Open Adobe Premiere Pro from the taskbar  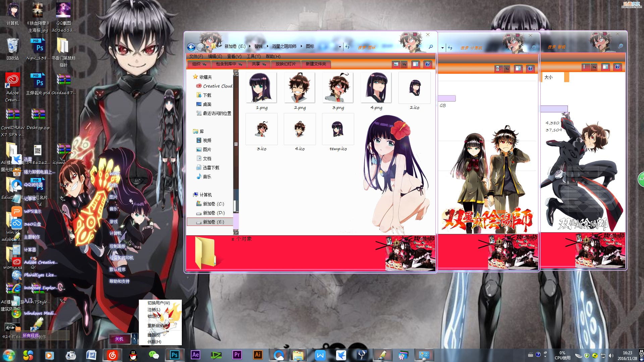(x=237, y=354)
